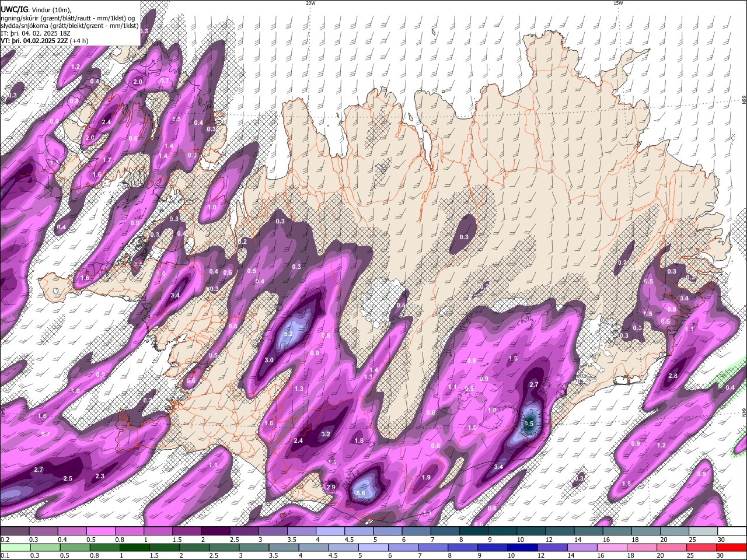Pick the navy blue legend swatch labeled 10

(x=521, y=547)
